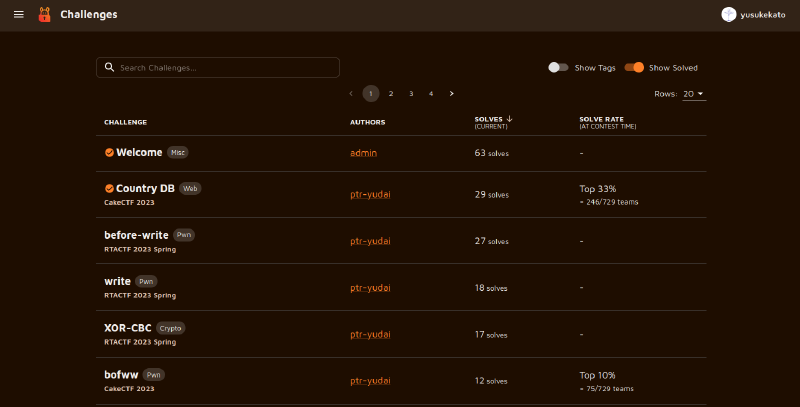Click the yusukekato user avatar
800x407 pixels.
(x=729, y=15)
